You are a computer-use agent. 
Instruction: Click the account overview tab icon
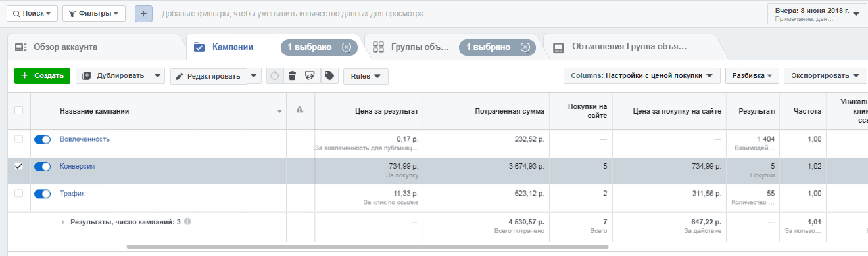pyautogui.click(x=21, y=47)
